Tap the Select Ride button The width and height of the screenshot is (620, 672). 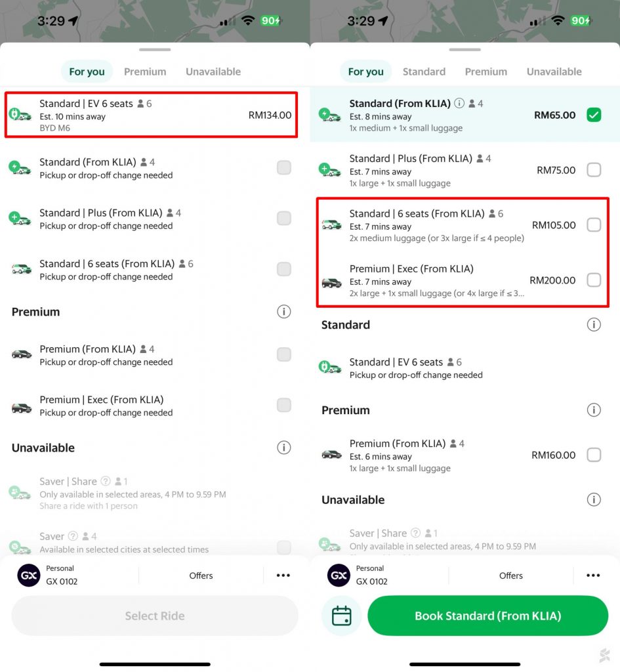click(155, 616)
